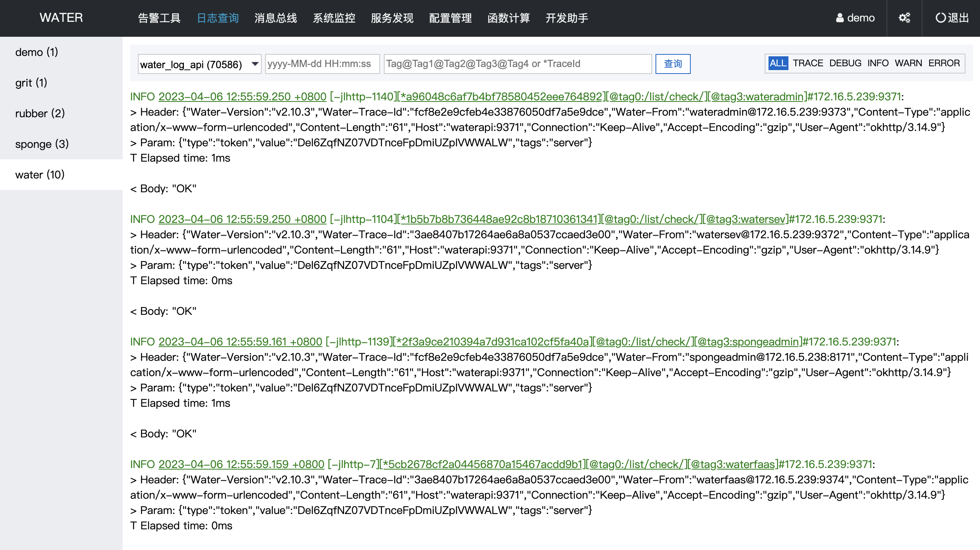
Task: Click timestamp link 12:55:59.159 +0800
Action: (241, 464)
